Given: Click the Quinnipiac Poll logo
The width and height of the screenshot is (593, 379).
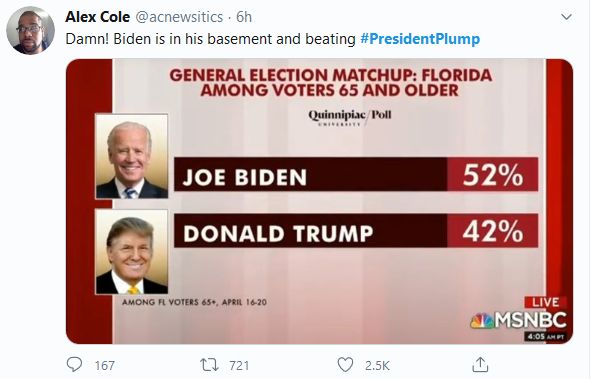Looking at the screenshot, I should (x=350, y=116).
